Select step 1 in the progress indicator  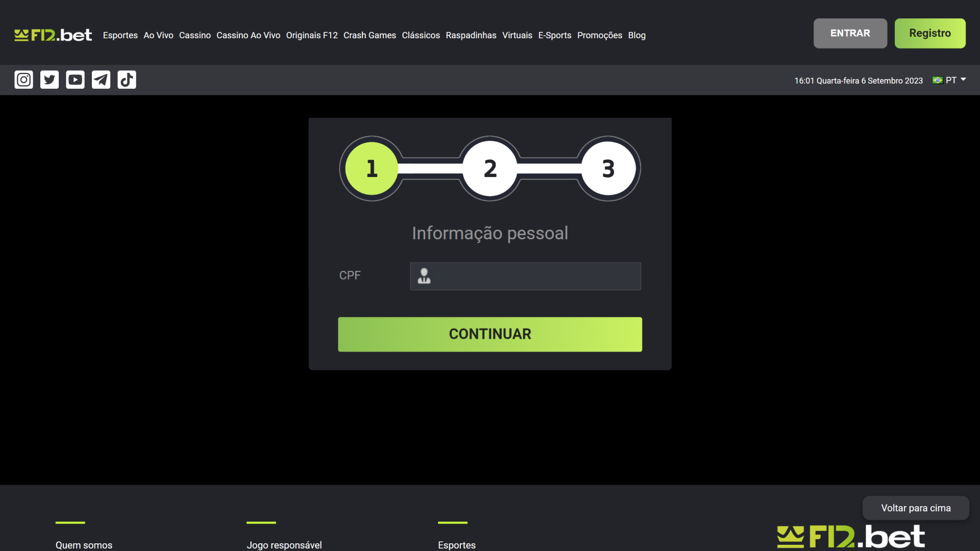(x=372, y=168)
